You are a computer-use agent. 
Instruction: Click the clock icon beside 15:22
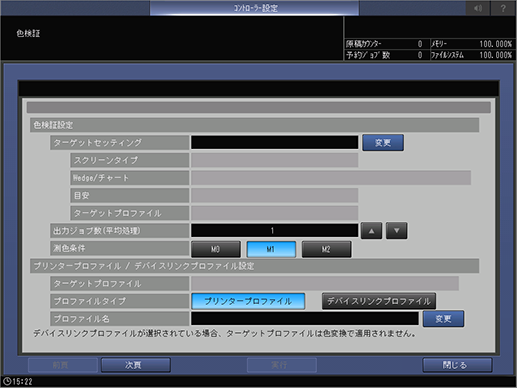[x=7, y=381]
